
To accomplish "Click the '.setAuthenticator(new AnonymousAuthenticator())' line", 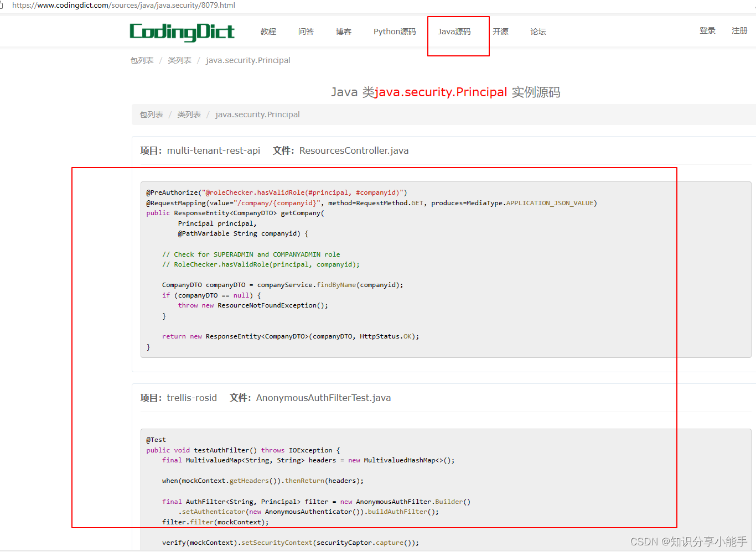I will 308,512.
